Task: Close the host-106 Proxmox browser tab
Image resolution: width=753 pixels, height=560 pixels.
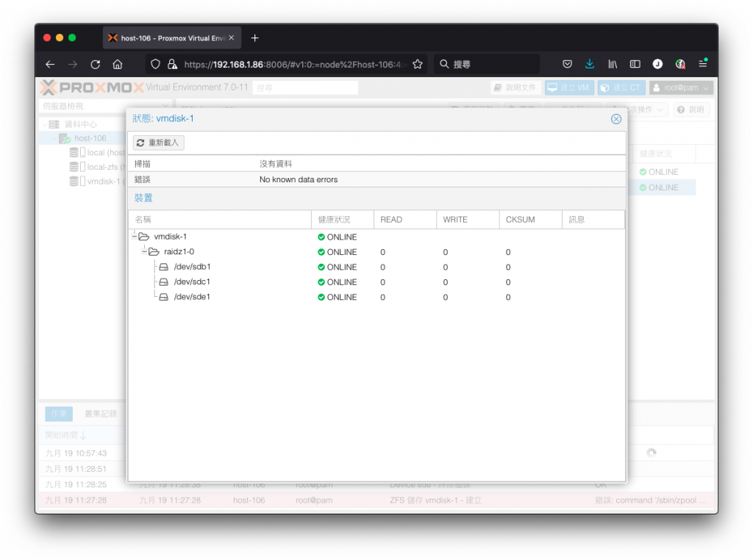Action: point(232,38)
